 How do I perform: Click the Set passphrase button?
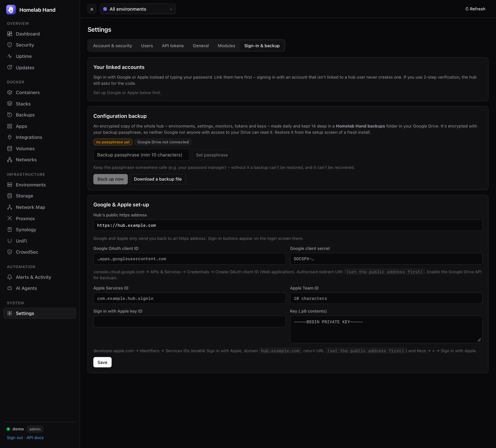pyautogui.click(x=212, y=155)
